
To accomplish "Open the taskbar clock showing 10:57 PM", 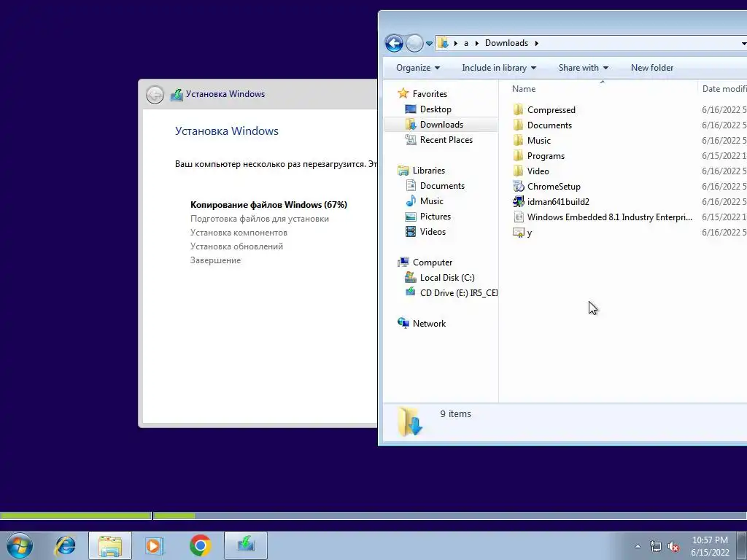I will (x=710, y=546).
